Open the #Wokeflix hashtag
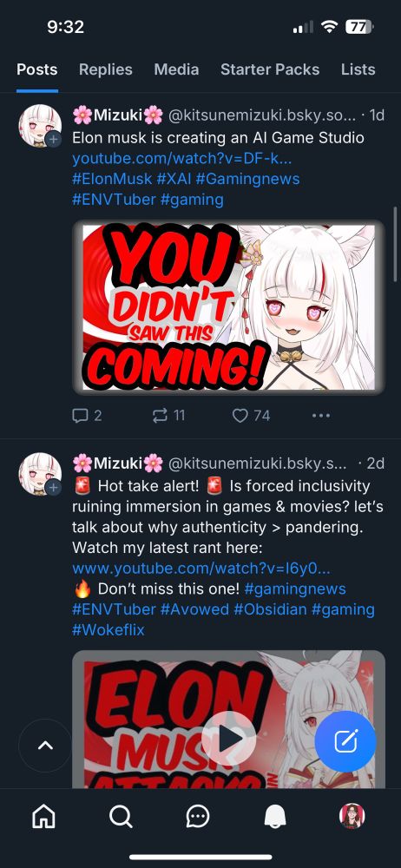Viewport: 401px width, 868px height. pyautogui.click(x=108, y=630)
